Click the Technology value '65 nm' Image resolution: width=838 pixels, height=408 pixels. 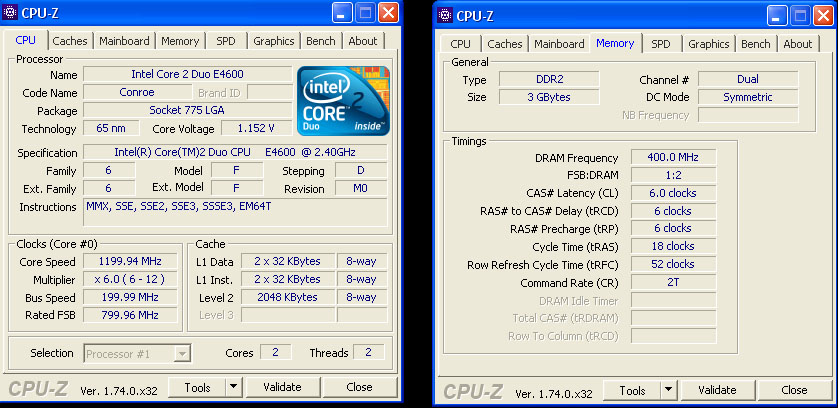[x=111, y=128]
